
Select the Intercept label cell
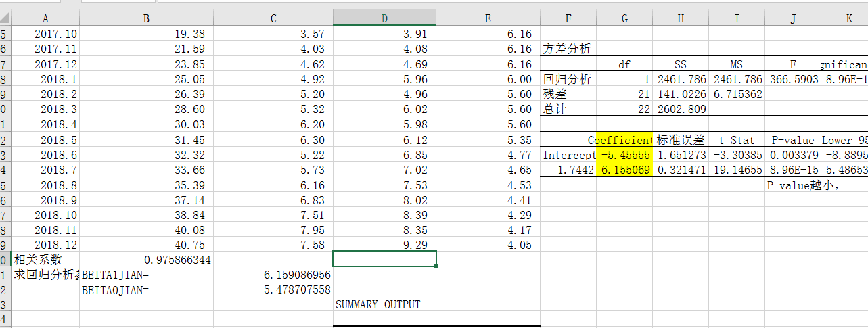point(568,155)
